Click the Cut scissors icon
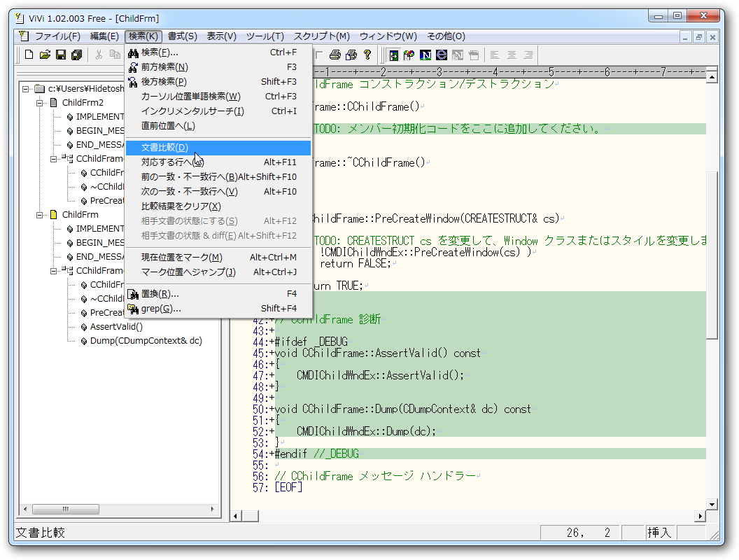Screen dimensions: 739x560 pos(99,55)
